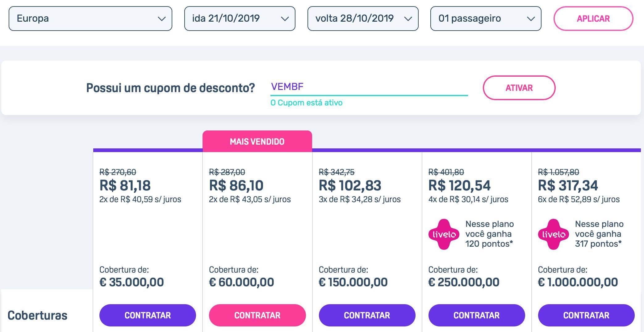Click the chevron arrow in the Europa dropdown
The width and height of the screenshot is (644, 332).
(161, 19)
